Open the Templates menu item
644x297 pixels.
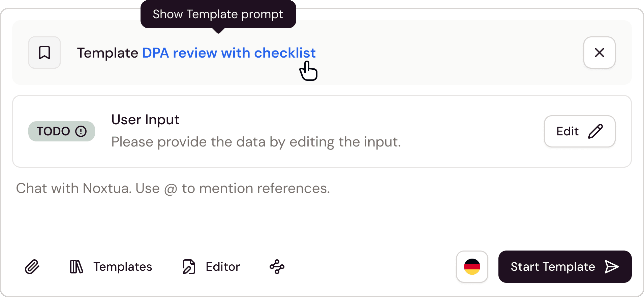111,267
